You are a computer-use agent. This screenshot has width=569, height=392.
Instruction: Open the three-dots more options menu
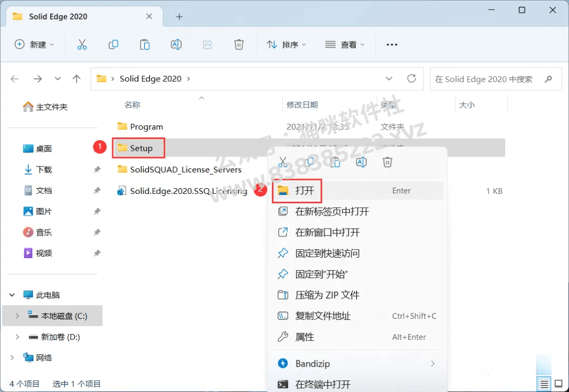[392, 45]
